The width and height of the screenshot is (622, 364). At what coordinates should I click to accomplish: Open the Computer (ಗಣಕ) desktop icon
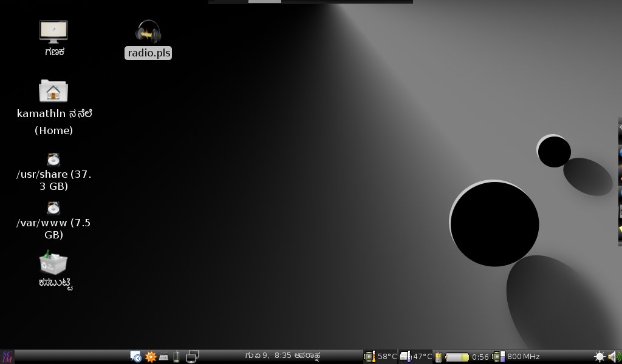pos(53,32)
